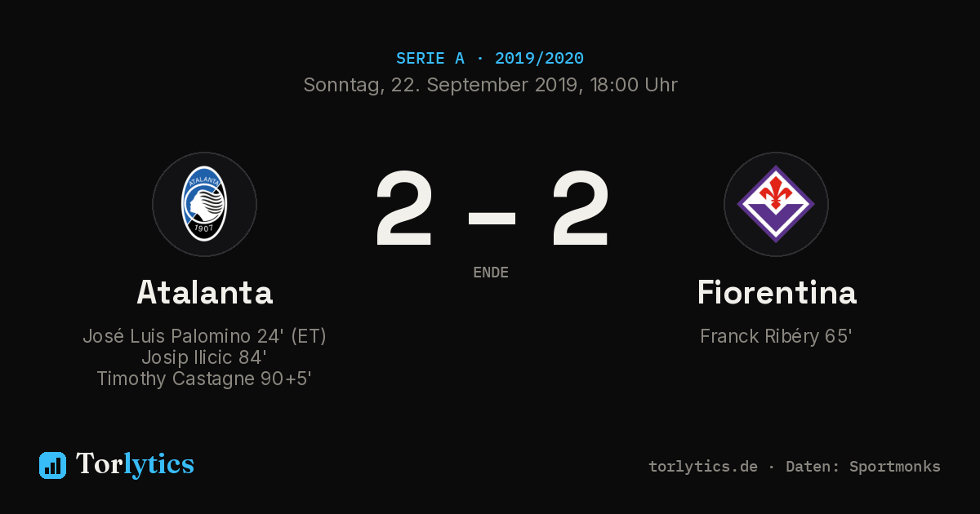Select Timothy Castagne 90+5' goal entry

click(204, 379)
